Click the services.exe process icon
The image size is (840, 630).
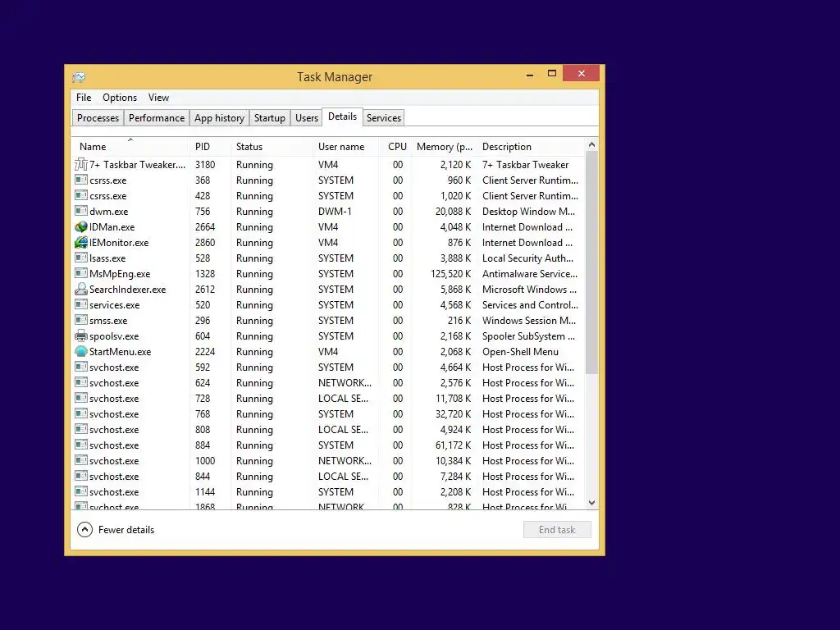81,304
